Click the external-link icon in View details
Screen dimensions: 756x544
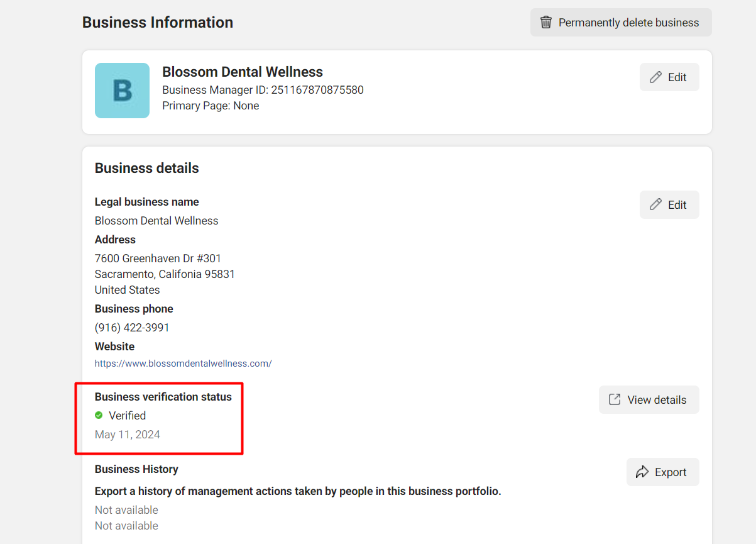pos(615,399)
